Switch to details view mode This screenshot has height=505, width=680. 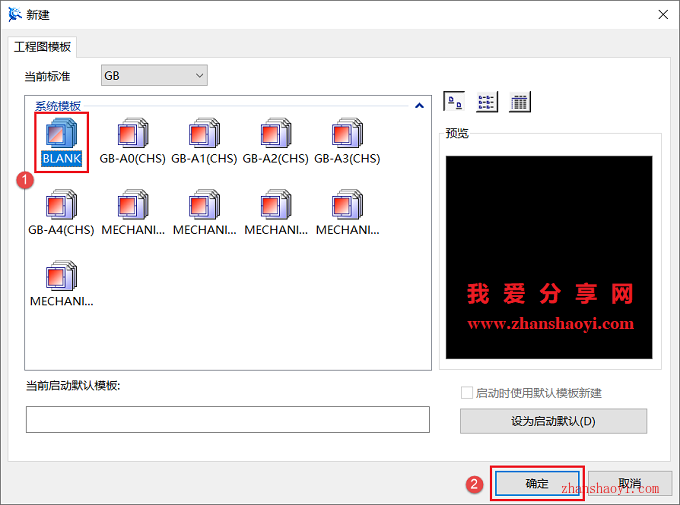(520, 102)
